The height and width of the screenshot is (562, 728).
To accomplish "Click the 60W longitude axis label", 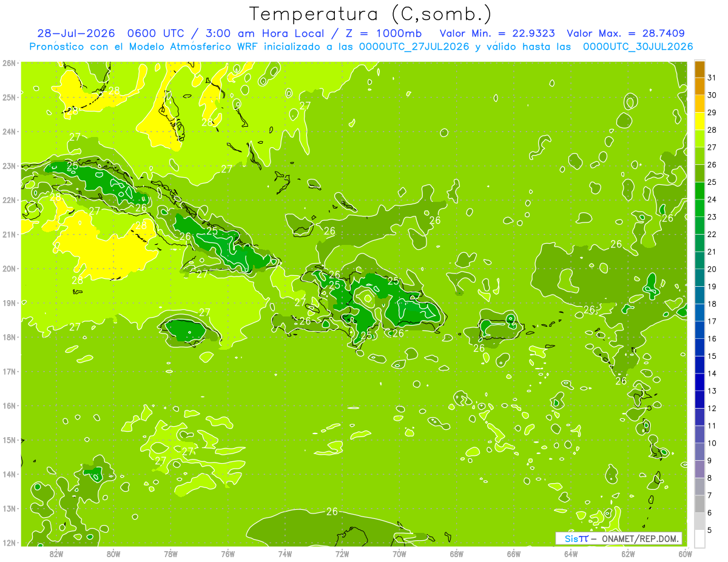I will click(x=685, y=554).
